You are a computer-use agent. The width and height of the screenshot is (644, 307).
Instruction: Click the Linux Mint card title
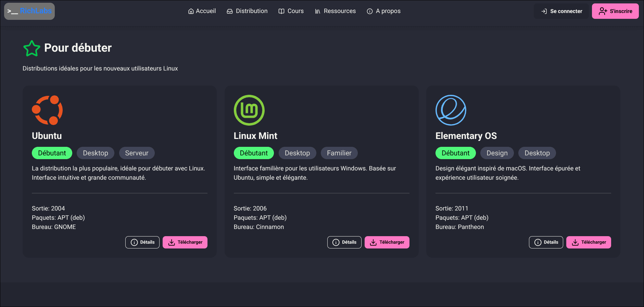(x=255, y=136)
